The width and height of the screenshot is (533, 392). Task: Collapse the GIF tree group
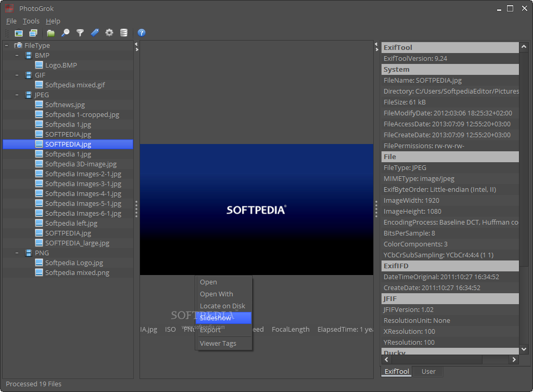tap(17, 75)
